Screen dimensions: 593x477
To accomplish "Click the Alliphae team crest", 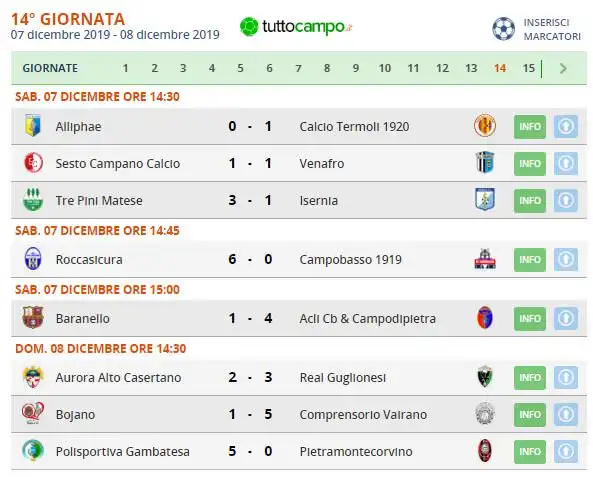I will 33,125.
